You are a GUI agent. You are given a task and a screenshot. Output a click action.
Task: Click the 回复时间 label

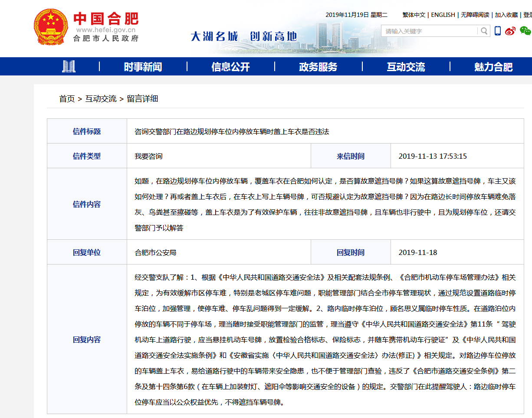click(351, 252)
